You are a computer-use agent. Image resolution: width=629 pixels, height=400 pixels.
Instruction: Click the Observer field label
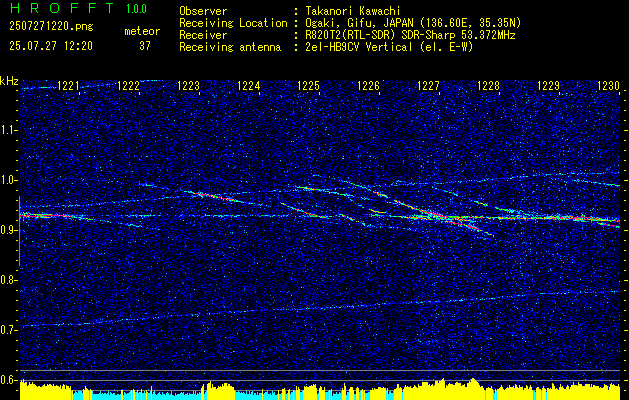click(x=203, y=11)
